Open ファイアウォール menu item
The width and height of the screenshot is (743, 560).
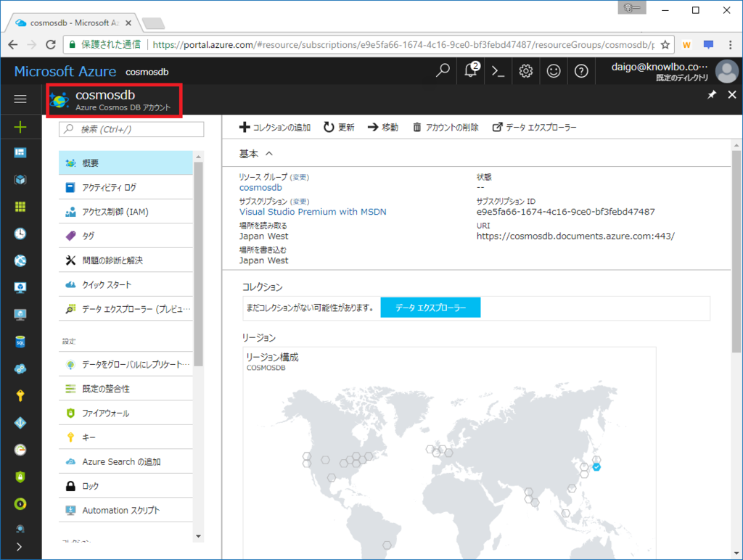point(126,413)
